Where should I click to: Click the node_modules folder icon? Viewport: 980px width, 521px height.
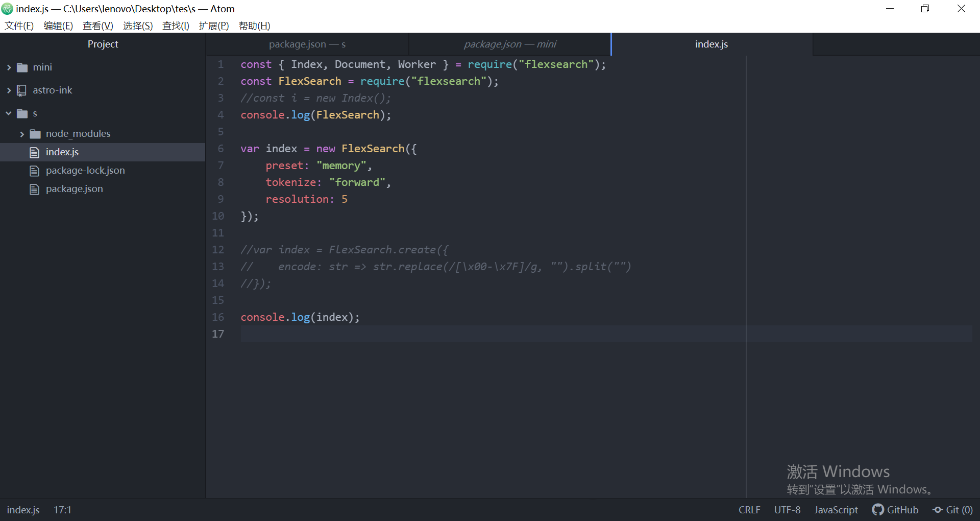pos(34,133)
